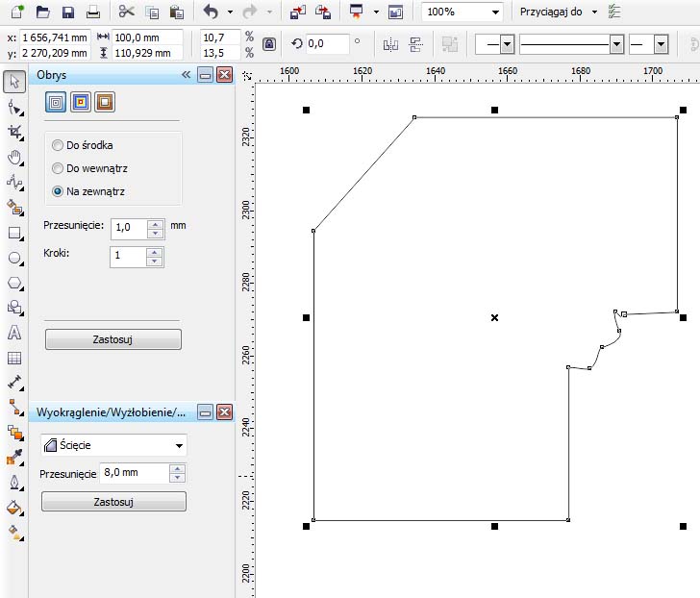The image size is (700, 598).
Task: Select the Table tool
Action: (x=14, y=358)
